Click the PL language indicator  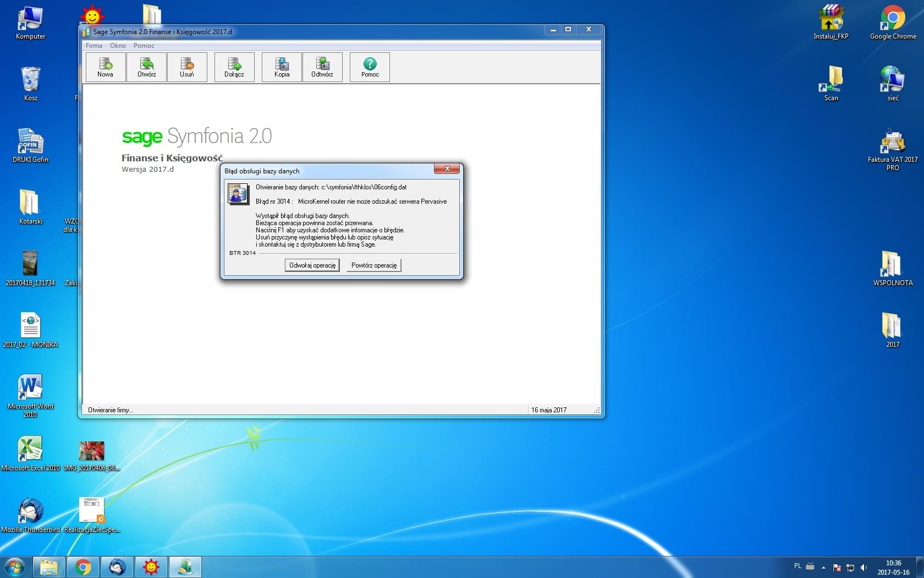click(798, 566)
